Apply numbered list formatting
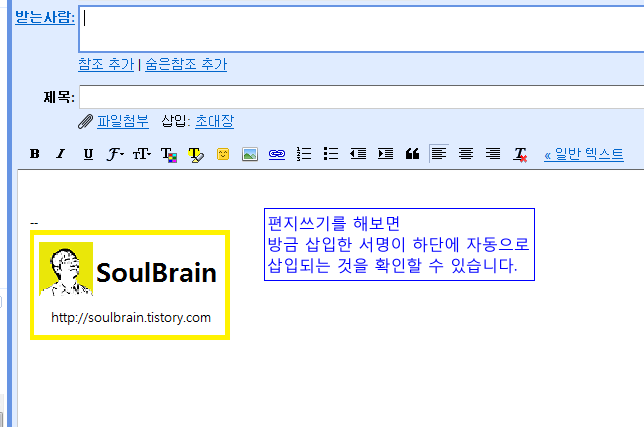This screenshot has width=644, height=427. pyautogui.click(x=304, y=154)
